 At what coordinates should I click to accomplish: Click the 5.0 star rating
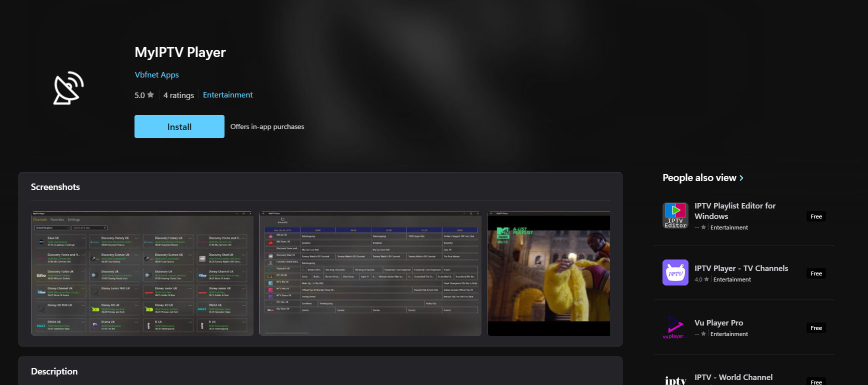coord(144,95)
